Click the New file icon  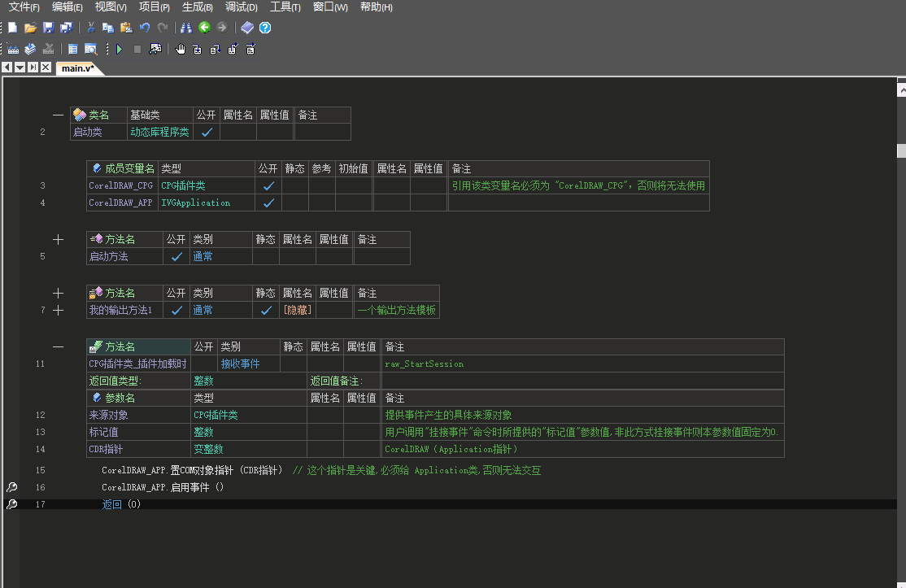[x=13, y=28]
